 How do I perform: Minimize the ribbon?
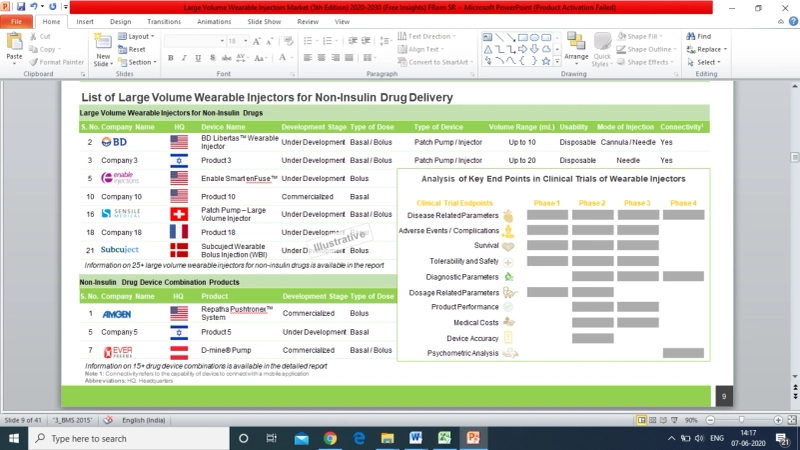[781, 21]
